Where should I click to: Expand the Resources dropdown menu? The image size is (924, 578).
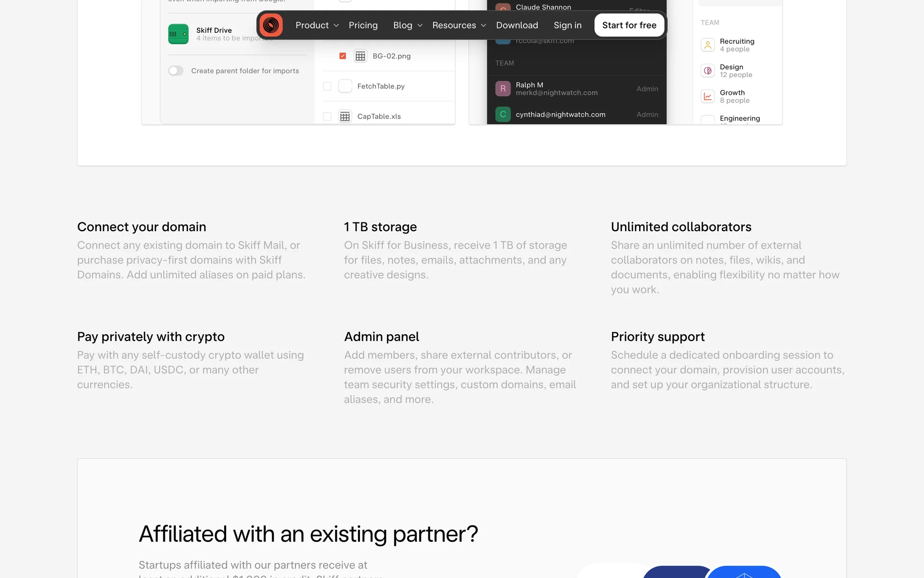coord(459,25)
